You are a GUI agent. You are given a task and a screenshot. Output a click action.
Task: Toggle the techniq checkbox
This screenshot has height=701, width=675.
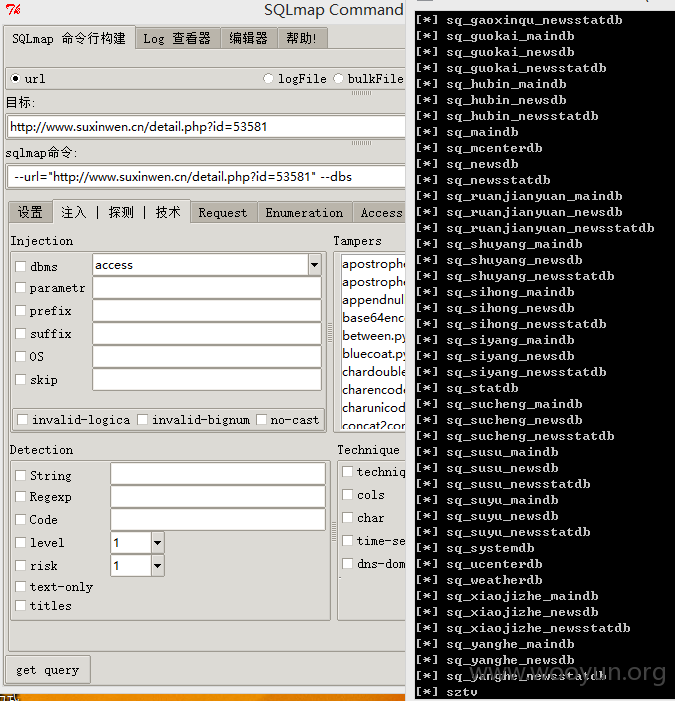tap(347, 472)
